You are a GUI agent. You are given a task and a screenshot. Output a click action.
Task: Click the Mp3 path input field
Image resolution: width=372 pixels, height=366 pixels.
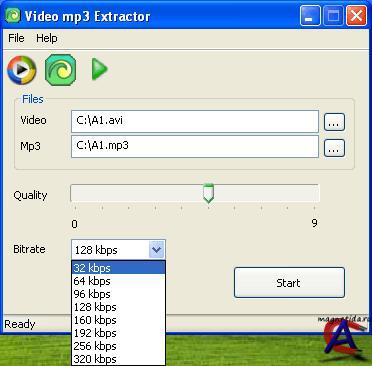(x=195, y=146)
